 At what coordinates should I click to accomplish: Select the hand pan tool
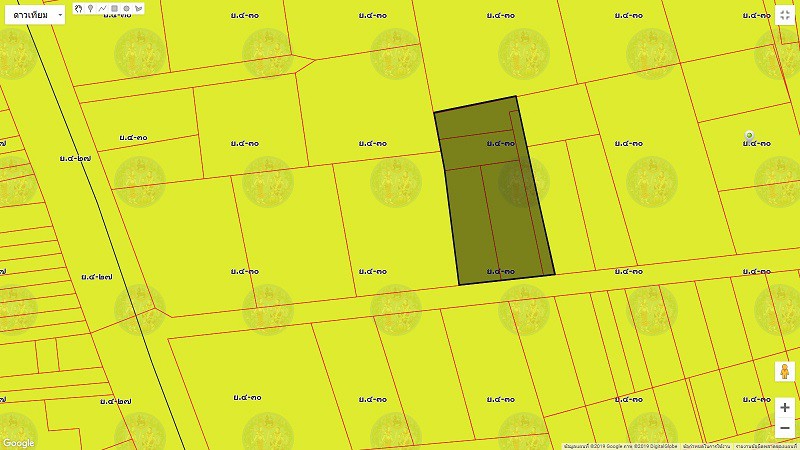point(79,9)
